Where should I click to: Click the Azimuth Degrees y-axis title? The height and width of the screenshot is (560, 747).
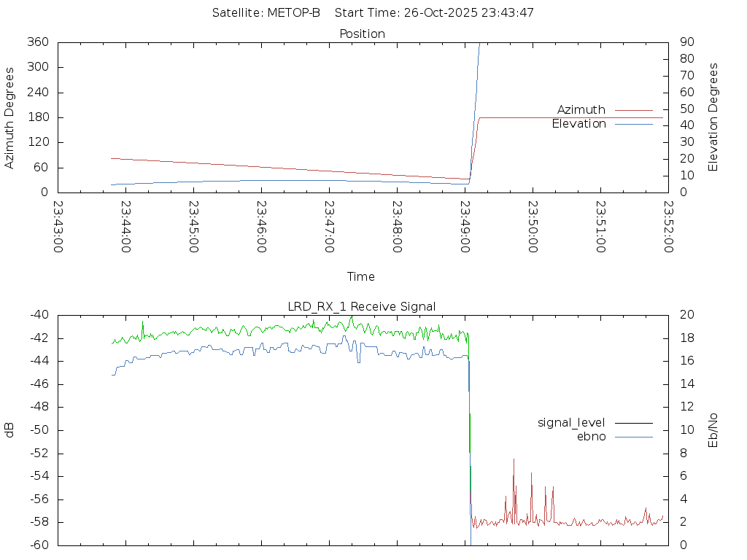point(9,117)
